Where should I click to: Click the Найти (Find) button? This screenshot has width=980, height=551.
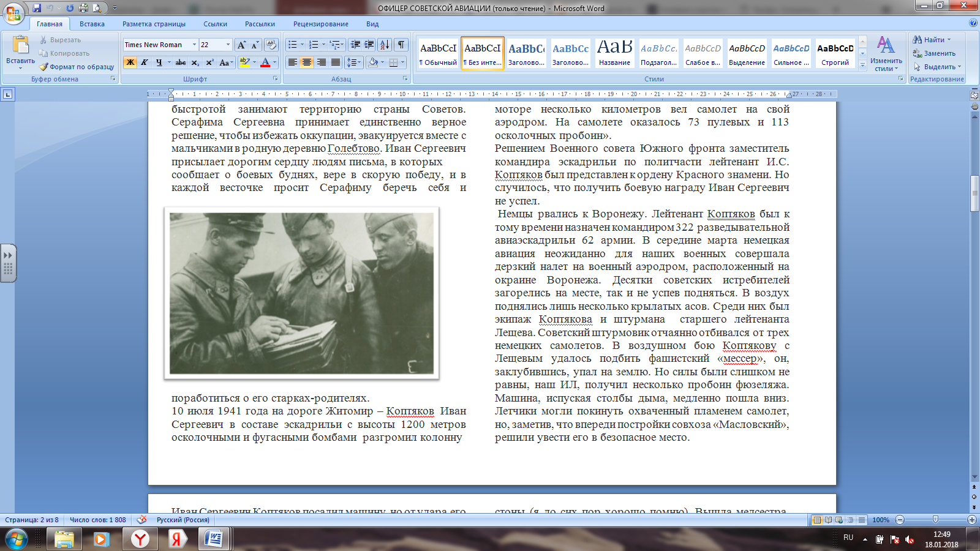933,40
